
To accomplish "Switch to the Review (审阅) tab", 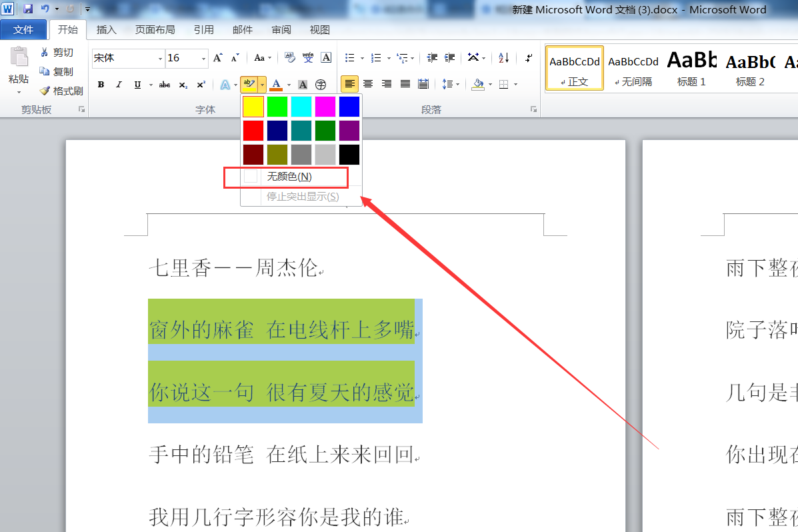I will (281, 30).
